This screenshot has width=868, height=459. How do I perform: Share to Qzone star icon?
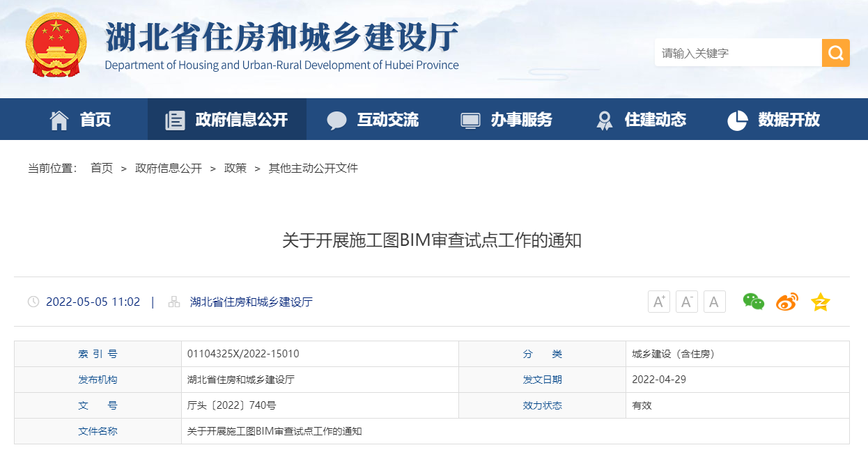coord(821,302)
